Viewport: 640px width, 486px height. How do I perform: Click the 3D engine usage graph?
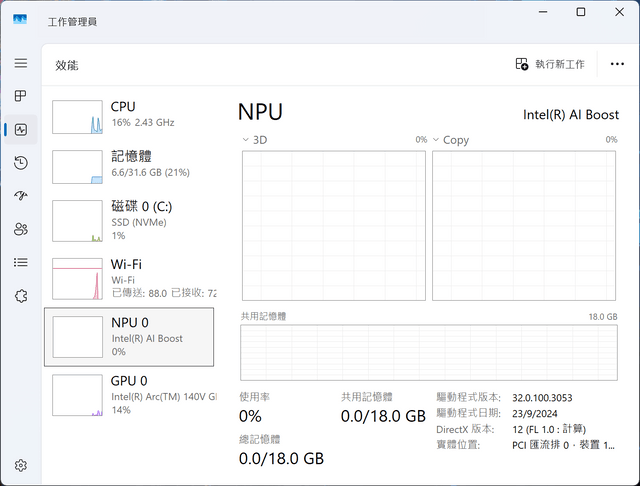pos(334,226)
